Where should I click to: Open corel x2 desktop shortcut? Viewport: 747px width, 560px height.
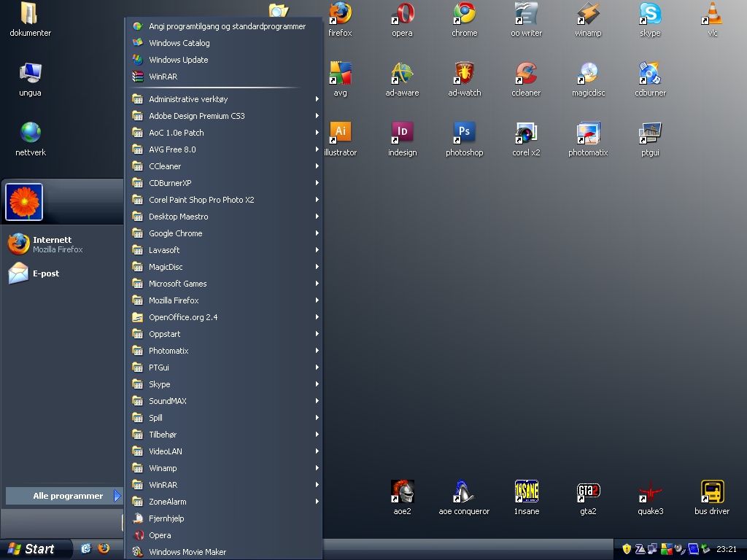(x=527, y=139)
